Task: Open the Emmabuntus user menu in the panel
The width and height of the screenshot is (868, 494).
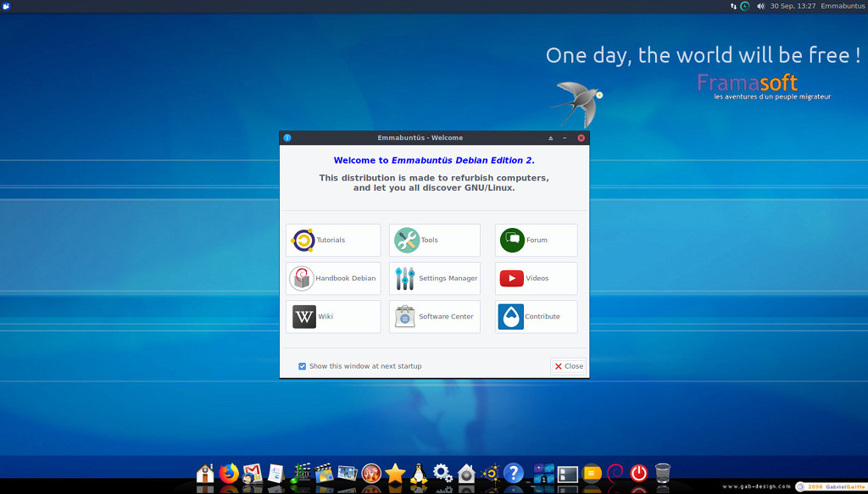Action: click(841, 6)
